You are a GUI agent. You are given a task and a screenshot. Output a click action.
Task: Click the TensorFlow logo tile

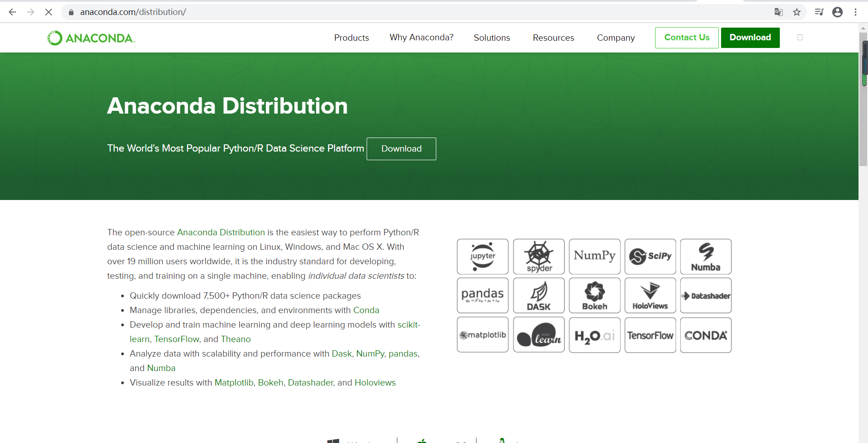pos(650,335)
